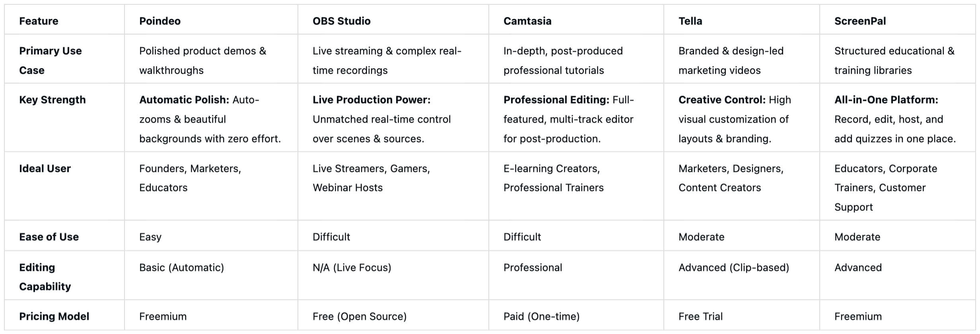The image size is (980, 334).
Task: Select the N/A (Live Focus) cell
Action: pyautogui.click(x=352, y=267)
